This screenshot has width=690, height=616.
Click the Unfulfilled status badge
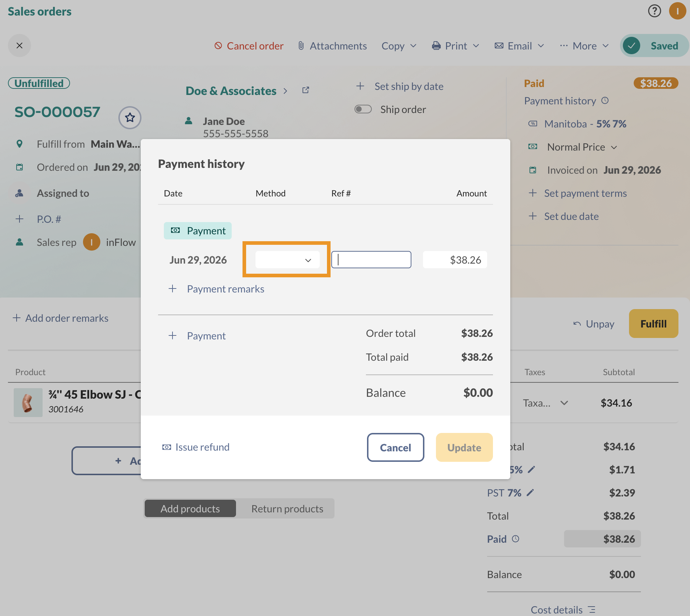click(x=39, y=83)
